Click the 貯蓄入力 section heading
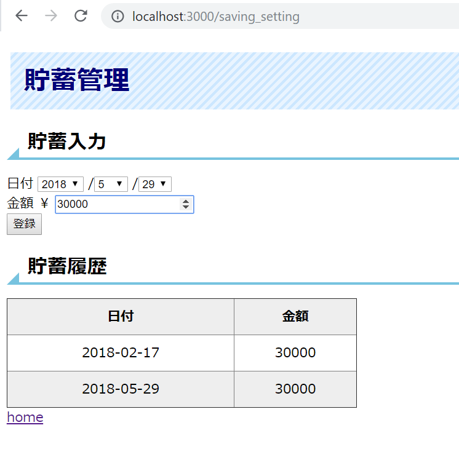Screen dimensions: 459x476 (x=66, y=141)
